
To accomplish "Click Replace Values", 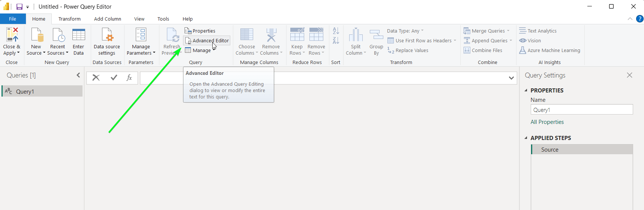I will tap(408, 50).
